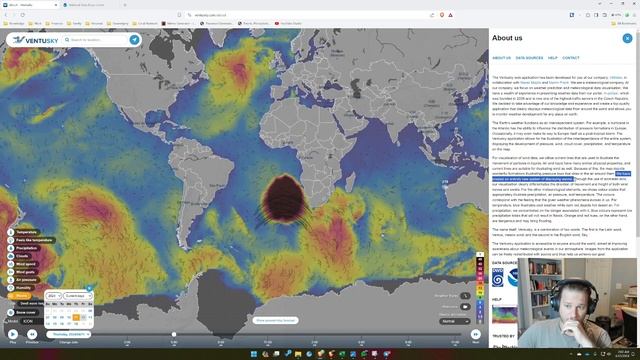Select the Snow cover layer icon
Screen dimensions: 640x360
pyautogui.click(x=11, y=313)
